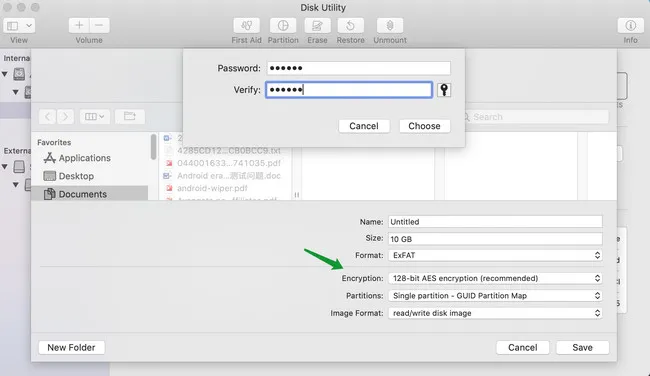Collapse the External disk disclosure triangle
Viewport: 650px width, 376px height.
pos(5,167)
